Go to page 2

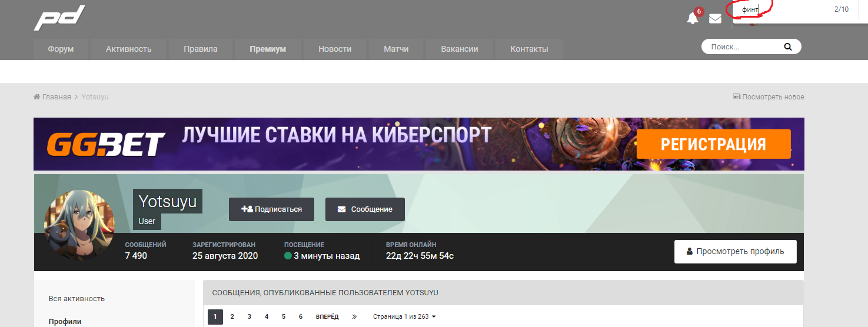point(232,316)
